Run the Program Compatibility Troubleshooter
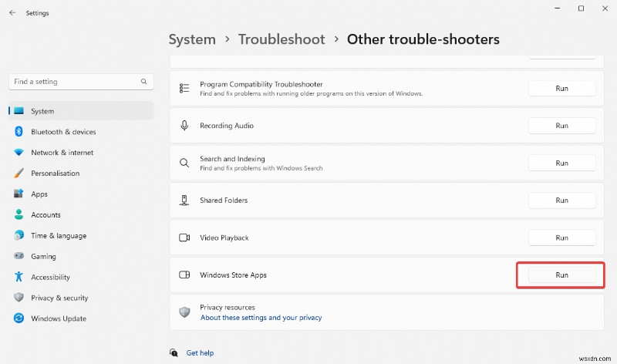The image size is (617, 364). pos(562,89)
